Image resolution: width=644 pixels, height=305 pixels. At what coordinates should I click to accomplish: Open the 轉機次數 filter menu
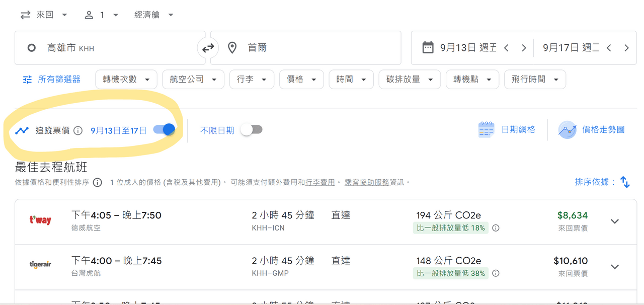click(126, 80)
